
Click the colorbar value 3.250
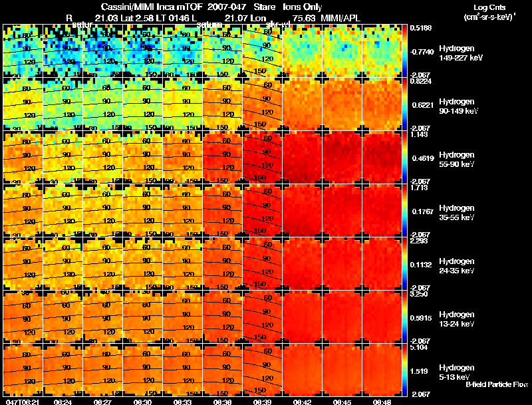419,294
